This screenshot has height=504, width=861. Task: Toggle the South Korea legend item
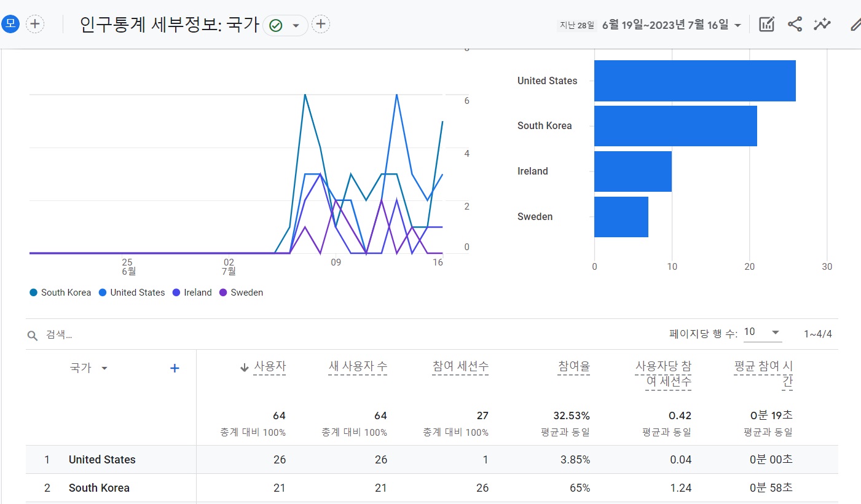pyautogui.click(x=60, y=293)
